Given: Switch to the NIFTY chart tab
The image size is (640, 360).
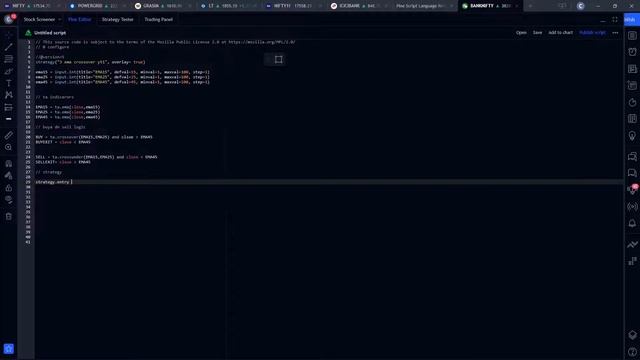Looking at the screenshot, I should tap(32, 6).
